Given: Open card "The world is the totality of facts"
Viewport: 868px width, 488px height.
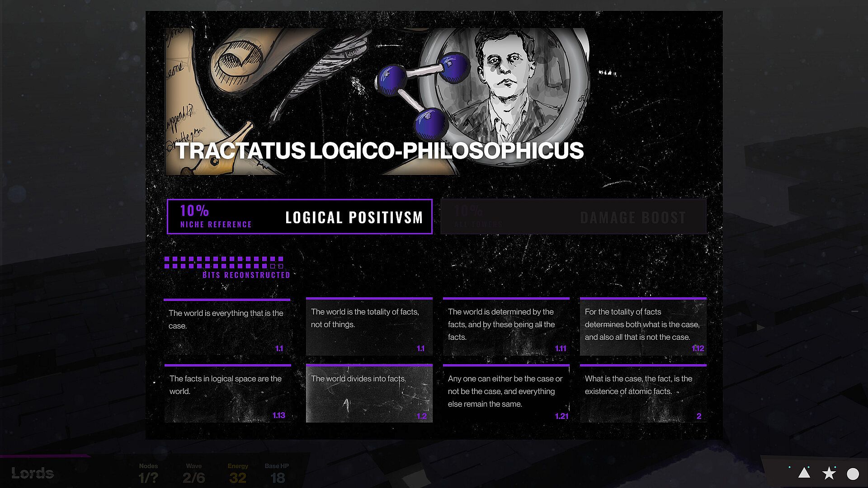Looking at the screenshot, I should pos(369,326).
